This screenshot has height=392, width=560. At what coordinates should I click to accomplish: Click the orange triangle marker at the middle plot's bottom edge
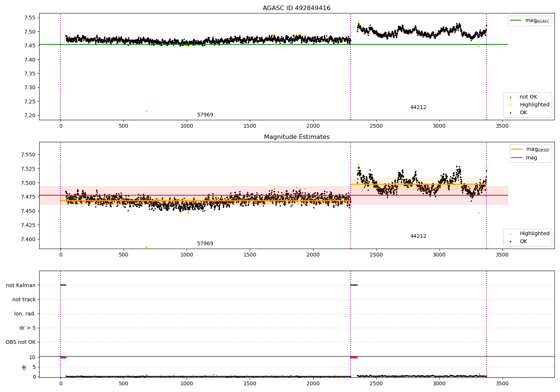point(146,248)
